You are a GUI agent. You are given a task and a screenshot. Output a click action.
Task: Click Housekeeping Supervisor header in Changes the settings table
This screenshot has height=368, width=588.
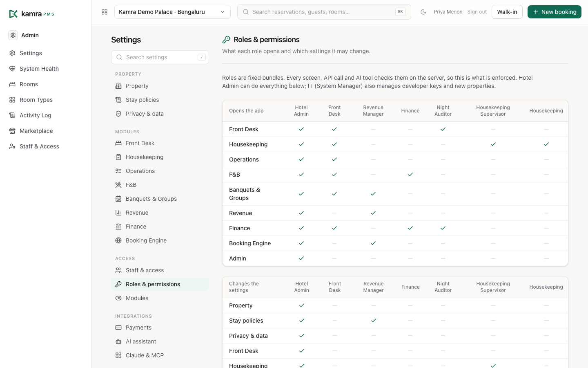click(493, 287)
